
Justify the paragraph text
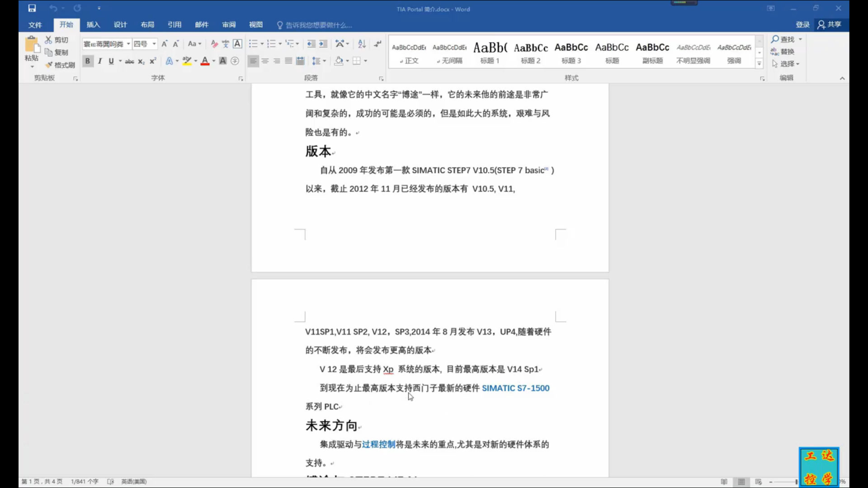tap(288, 61)
